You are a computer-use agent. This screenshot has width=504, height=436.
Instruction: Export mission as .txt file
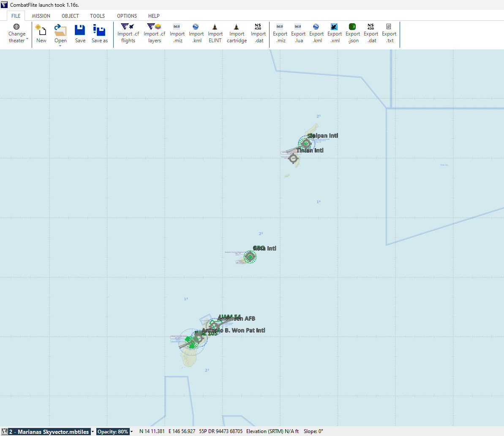tap(389, 27)
